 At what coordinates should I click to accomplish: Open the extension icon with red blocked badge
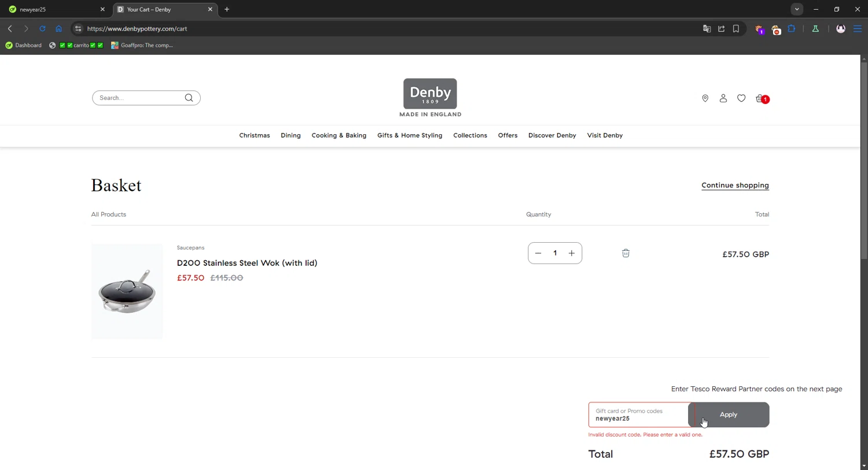[x=776, y=29]
